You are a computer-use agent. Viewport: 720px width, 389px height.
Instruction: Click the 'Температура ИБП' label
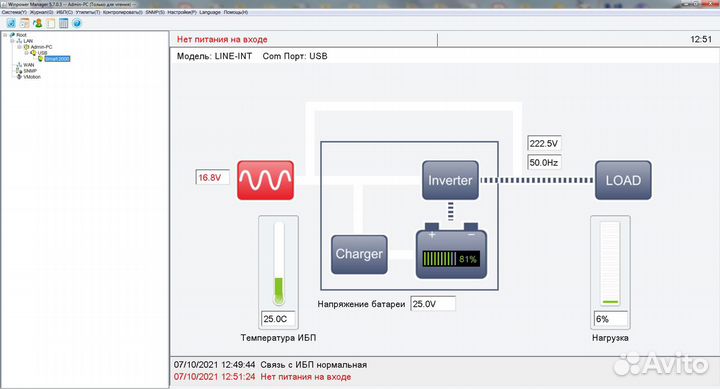pyautogui.click(x=278, y=338)
